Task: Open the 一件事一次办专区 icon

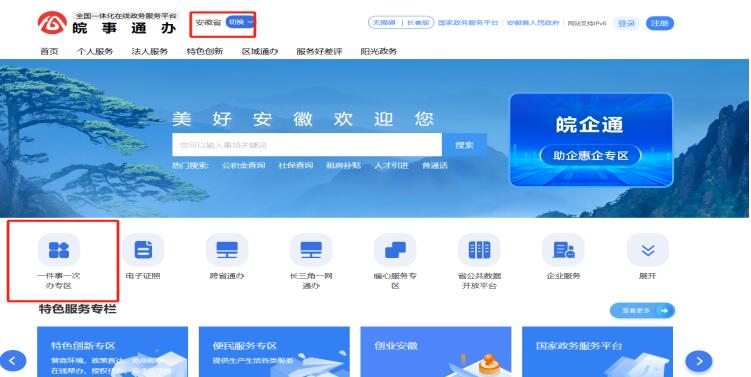Action: point(59,250)
